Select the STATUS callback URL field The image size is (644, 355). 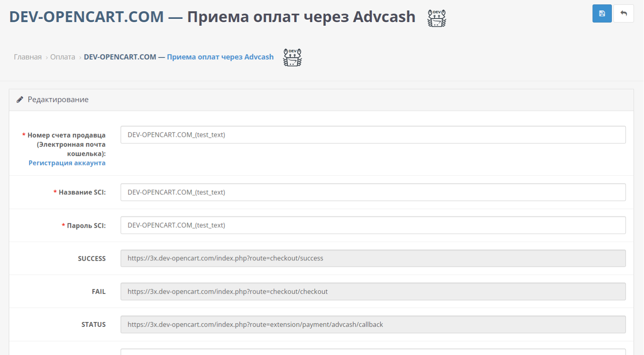tap(373, 324)
